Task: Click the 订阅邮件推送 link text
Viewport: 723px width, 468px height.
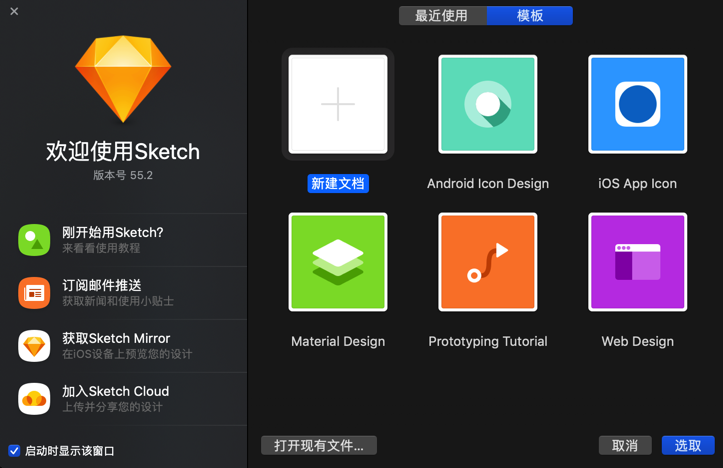Action: click(102, 285)
